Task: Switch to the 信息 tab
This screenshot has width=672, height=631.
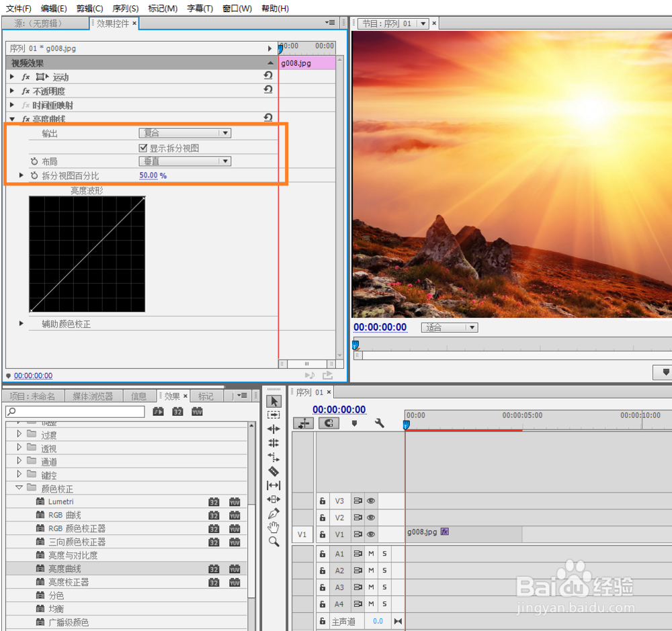Action: click(139, 396)
